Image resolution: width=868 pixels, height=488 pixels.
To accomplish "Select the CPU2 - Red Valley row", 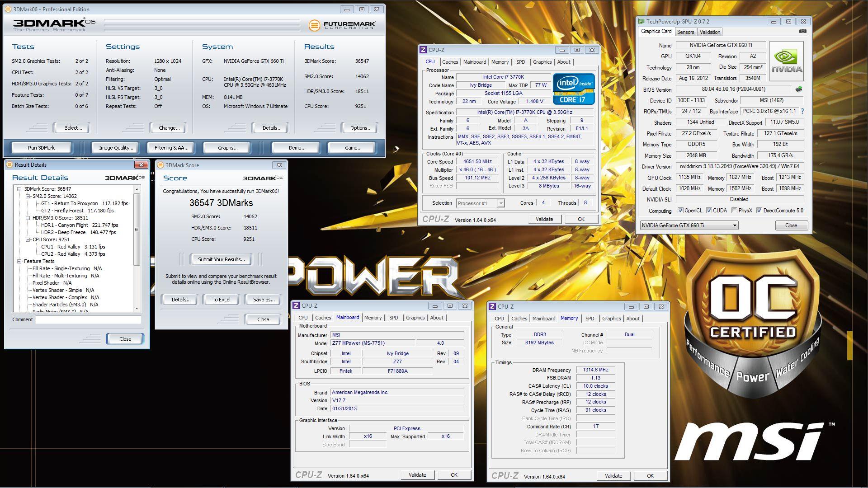I will click(73, 254).
